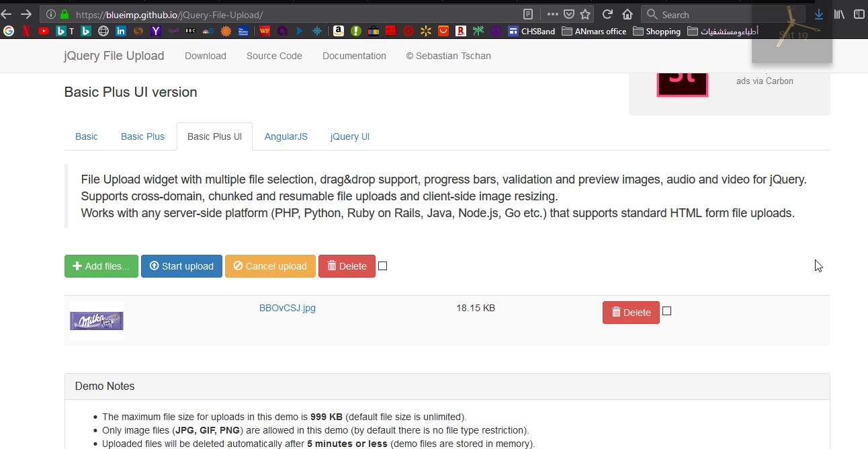
Task: Open the Firefox downloads arrow
Action: [819, 14]
